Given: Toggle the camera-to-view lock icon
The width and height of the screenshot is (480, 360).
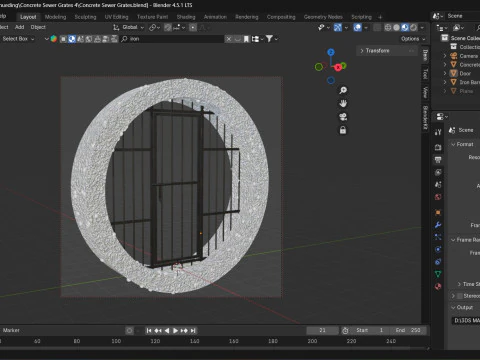Looking at the screenshot, I should pyautogui.click(x=343, y=130).
